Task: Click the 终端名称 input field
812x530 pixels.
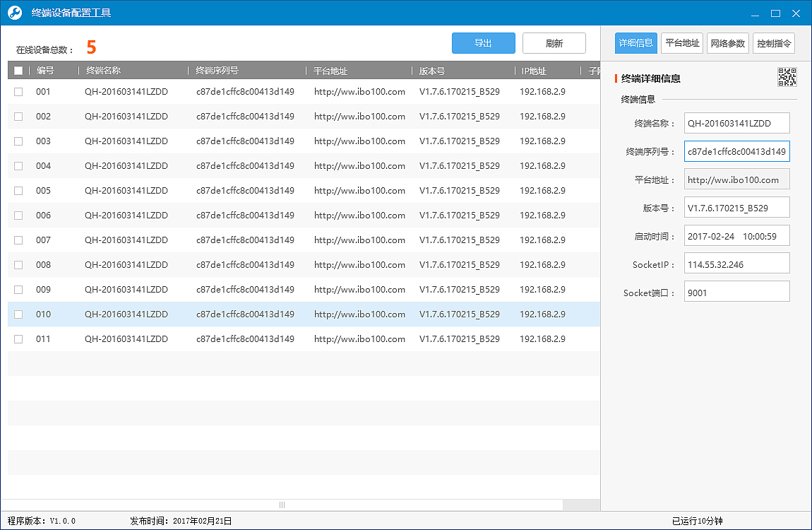Action: 736,123
